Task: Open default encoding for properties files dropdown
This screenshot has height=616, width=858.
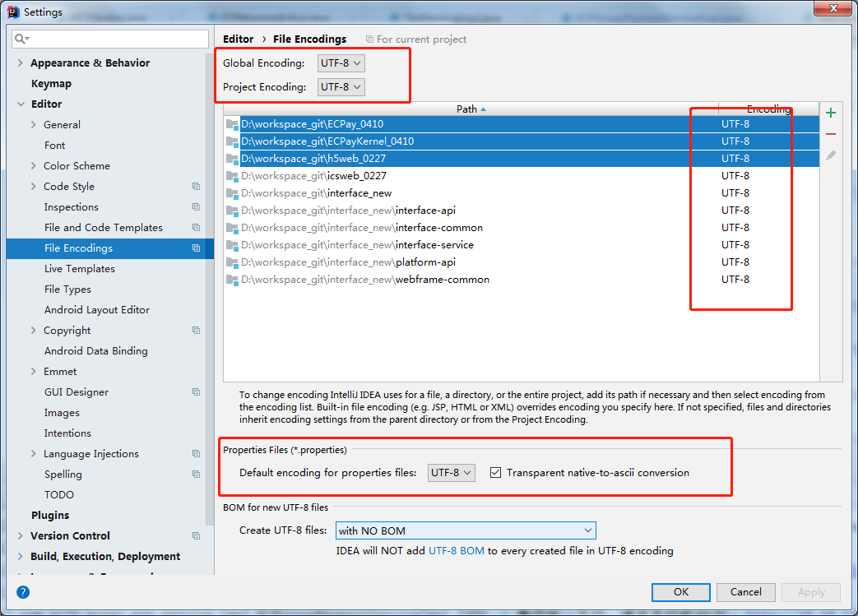Action: [452, 473]
